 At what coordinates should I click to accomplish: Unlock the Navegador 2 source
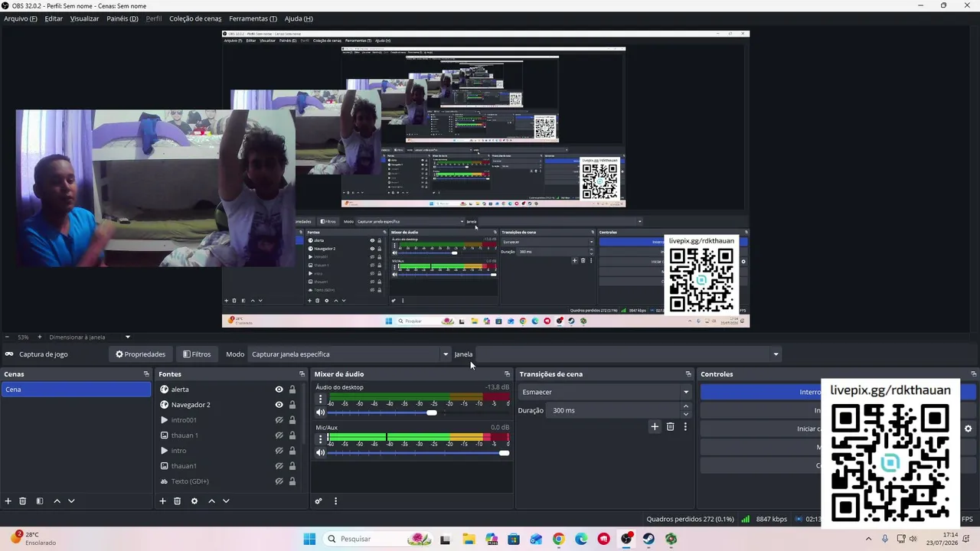coord(292,405)
